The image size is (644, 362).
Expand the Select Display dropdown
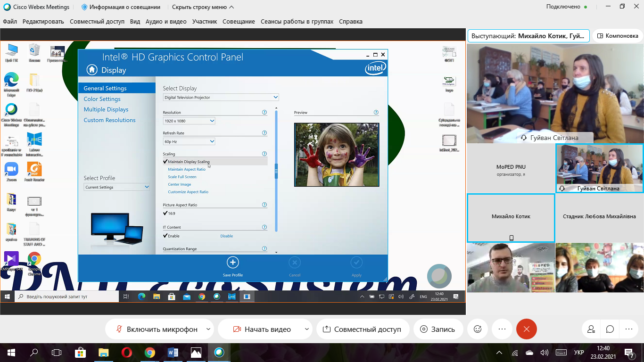pyautogui.click(x=221, y=97)
